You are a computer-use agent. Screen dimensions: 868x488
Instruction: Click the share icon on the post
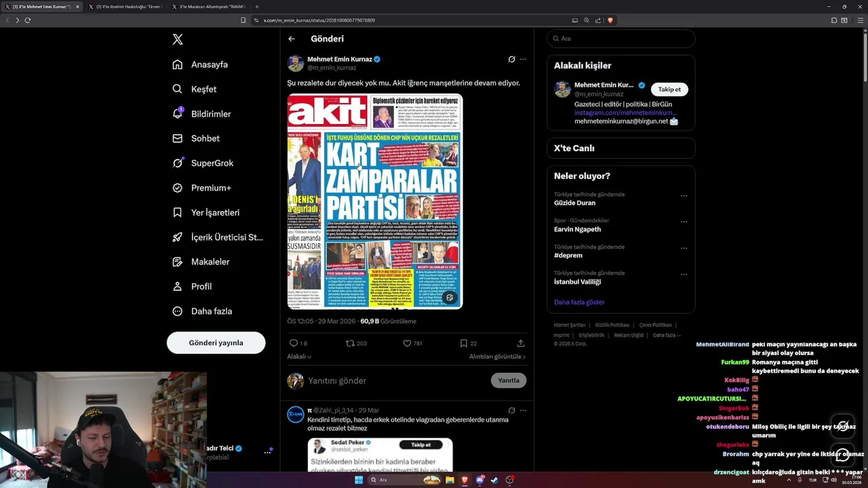521,344
